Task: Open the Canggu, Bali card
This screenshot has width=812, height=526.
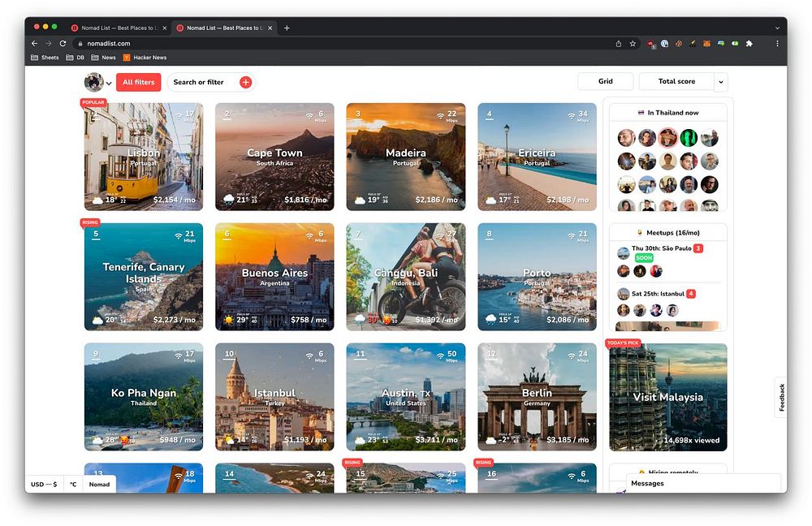Action: tap(405, 277)
